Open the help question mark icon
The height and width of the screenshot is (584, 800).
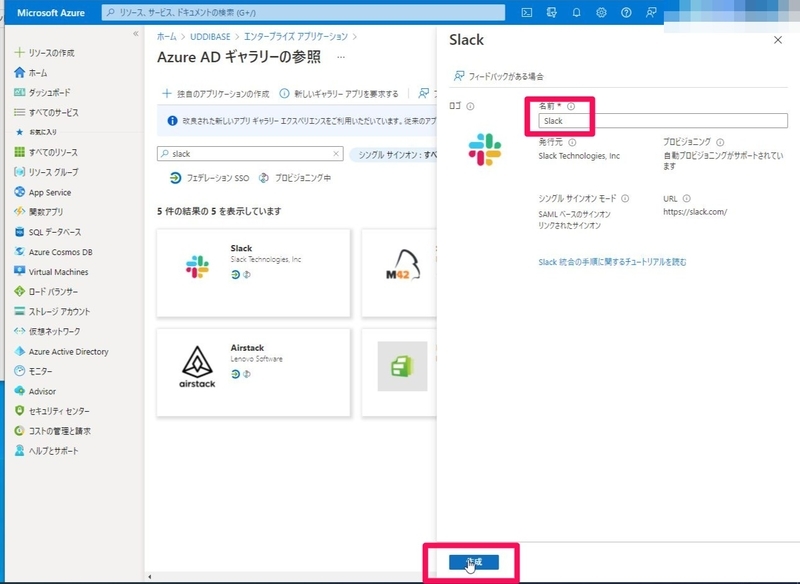[626, 13]
